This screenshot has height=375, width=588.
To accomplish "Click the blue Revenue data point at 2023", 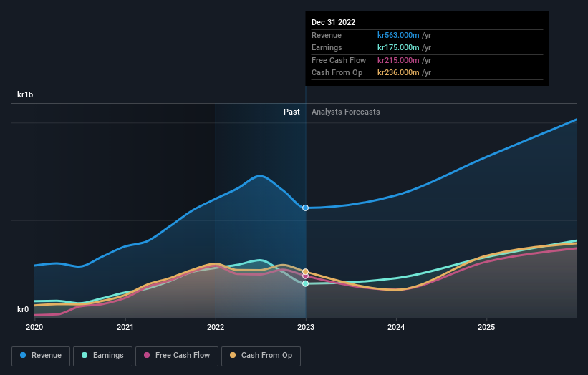I will tap(306, 208).
